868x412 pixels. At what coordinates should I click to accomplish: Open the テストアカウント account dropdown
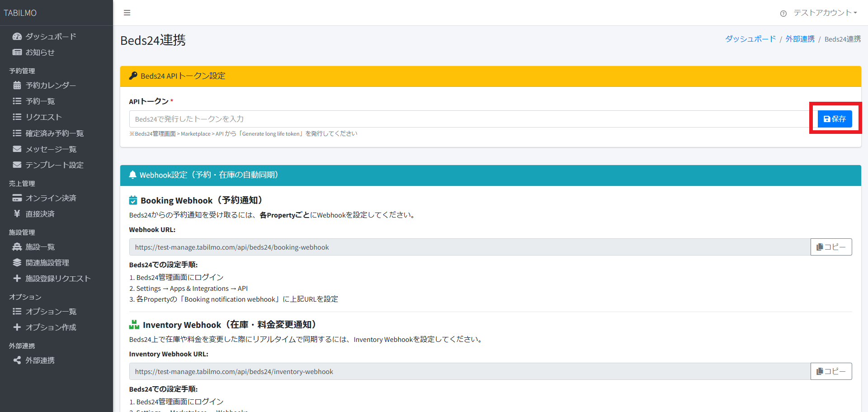tap(825, 13)
